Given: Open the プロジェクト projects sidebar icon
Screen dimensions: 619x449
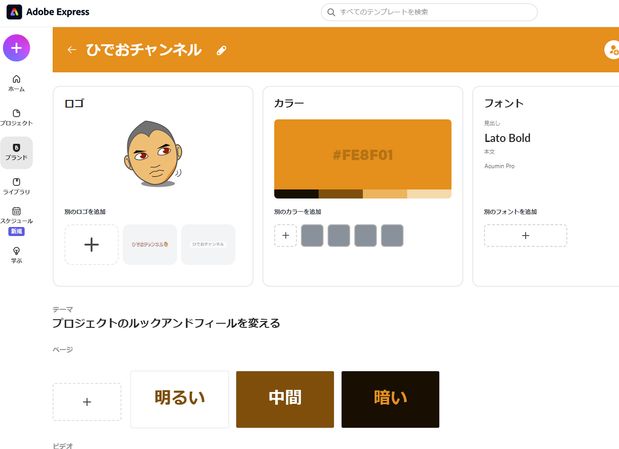Looking at the screenshot, I should tap(16, 117).
